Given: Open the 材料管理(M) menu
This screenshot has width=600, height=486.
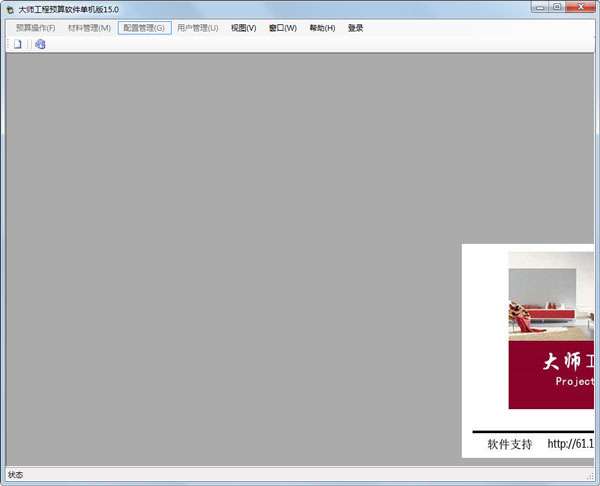Looking at the screenshot, I should (x=89, y=28).
